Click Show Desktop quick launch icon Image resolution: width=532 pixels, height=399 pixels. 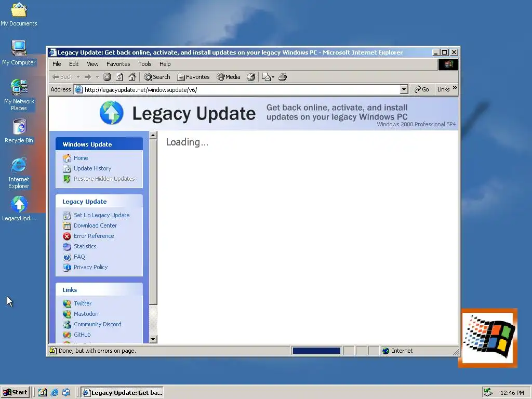(x=42, y=393)
